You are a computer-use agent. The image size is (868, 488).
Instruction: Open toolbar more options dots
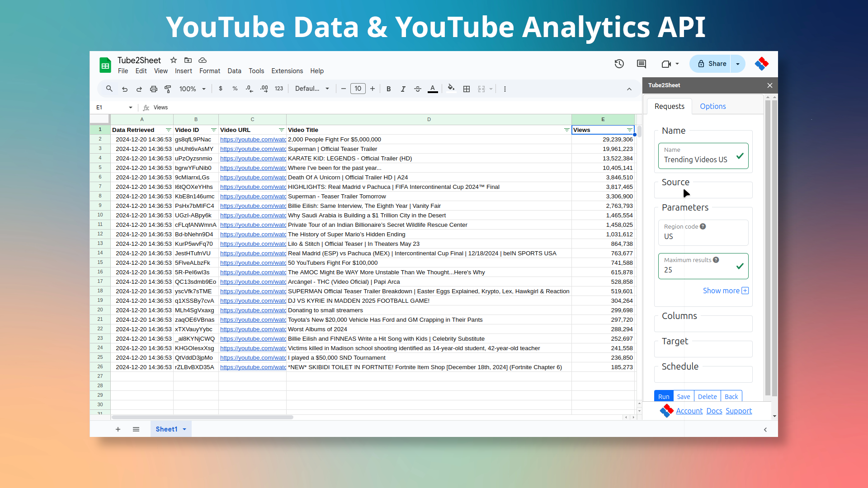click(x=505, y=89)
